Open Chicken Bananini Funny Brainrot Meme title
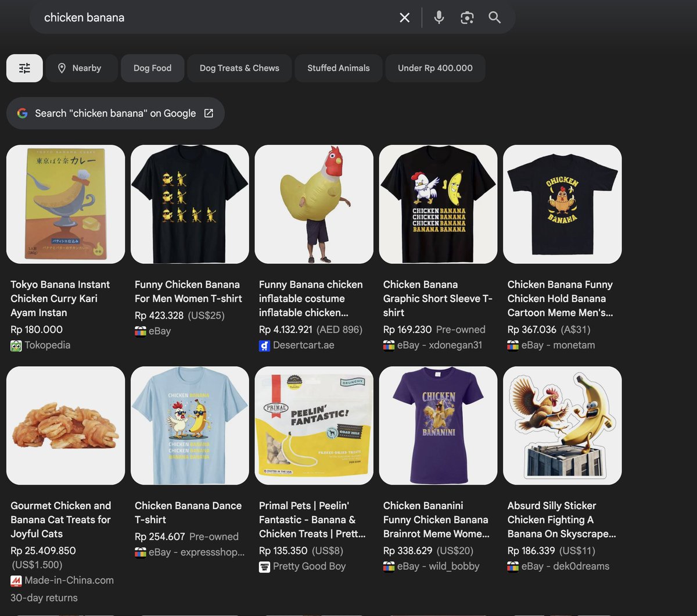The image size is (697, 616). pos(437,520)
